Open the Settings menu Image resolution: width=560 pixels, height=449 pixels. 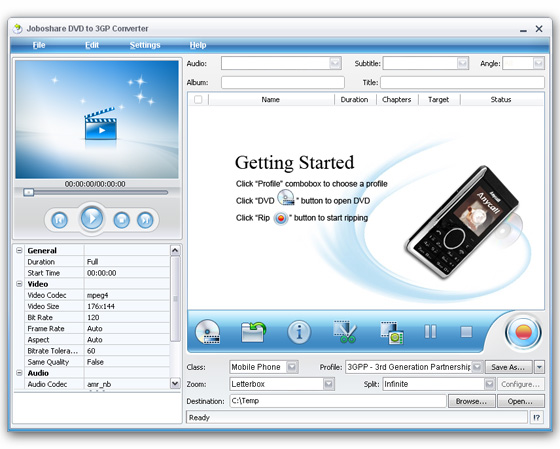[x=145, y=45]
